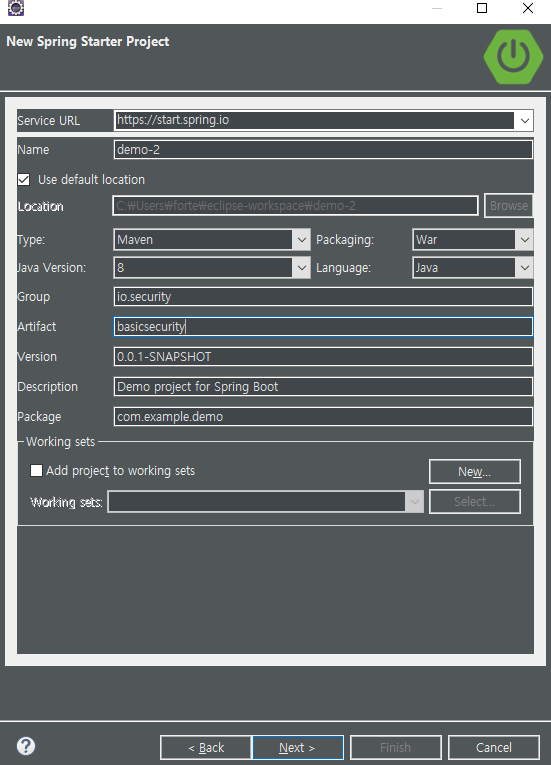Click the greyed-out Finish button

pos(396,747)
